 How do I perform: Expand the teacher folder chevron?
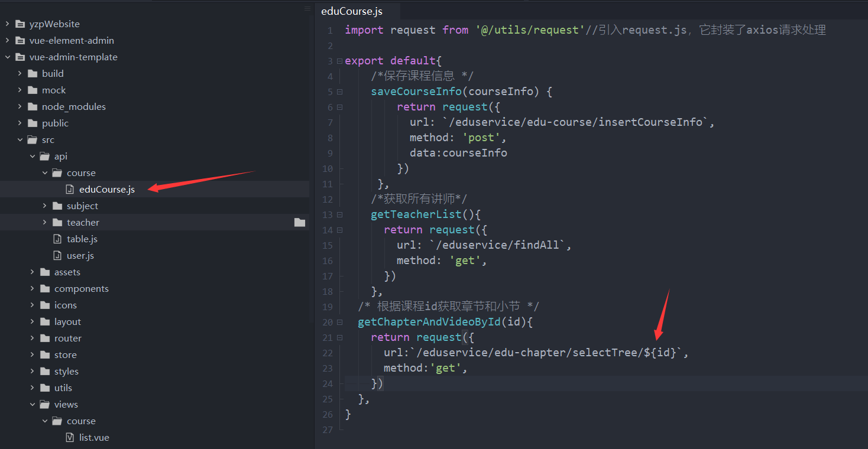coord(44,223)
